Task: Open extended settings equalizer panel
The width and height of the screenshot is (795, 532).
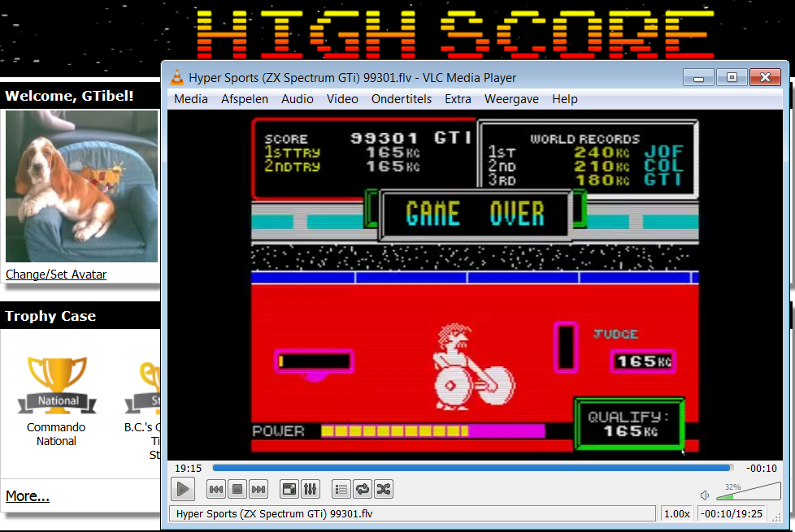Action: 310,489
